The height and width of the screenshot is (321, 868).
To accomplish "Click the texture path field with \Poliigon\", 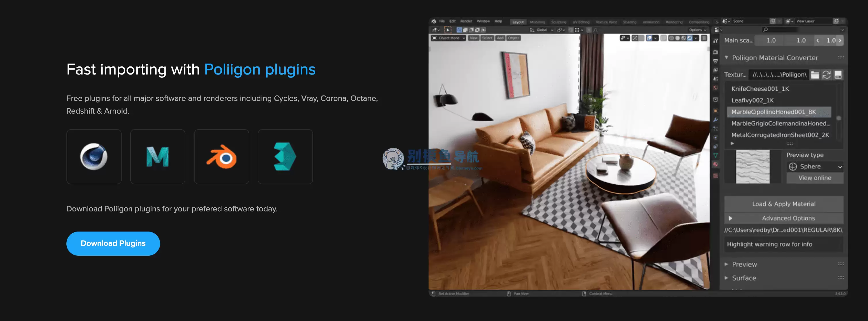I will [x=779, y=75].
